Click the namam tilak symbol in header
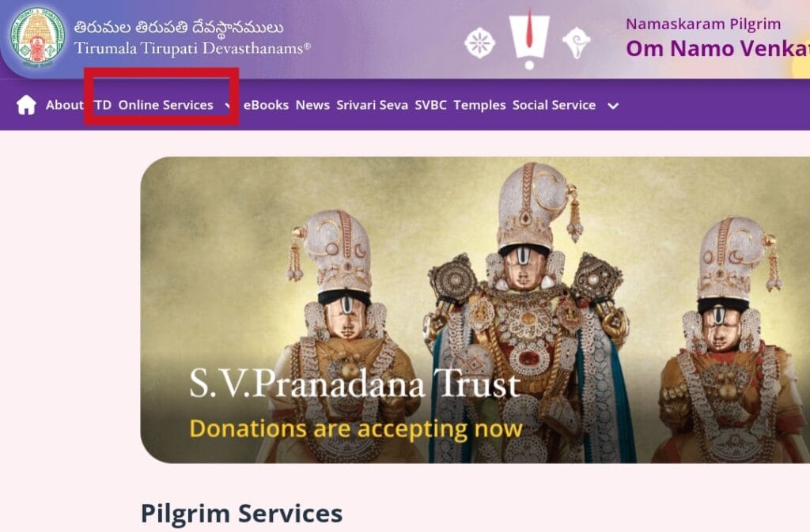This screenshot has height=532, width=810. coord(529,40)
